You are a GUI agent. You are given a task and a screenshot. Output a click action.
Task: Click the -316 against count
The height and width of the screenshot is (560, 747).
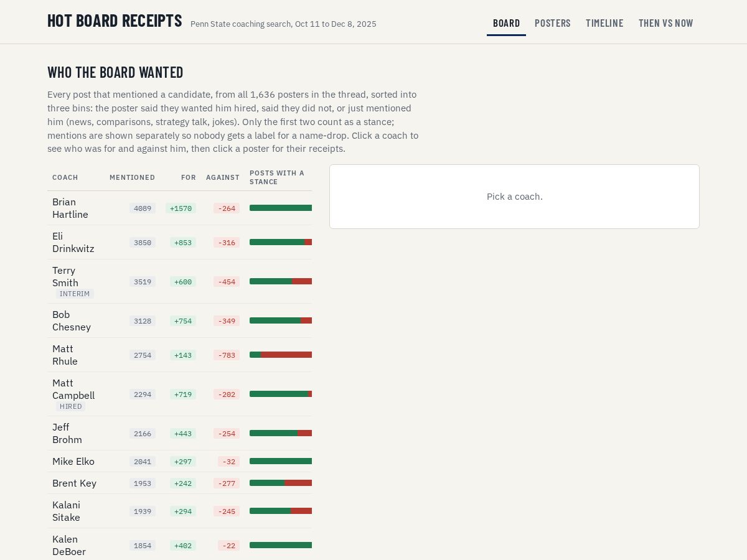[227, 243]
